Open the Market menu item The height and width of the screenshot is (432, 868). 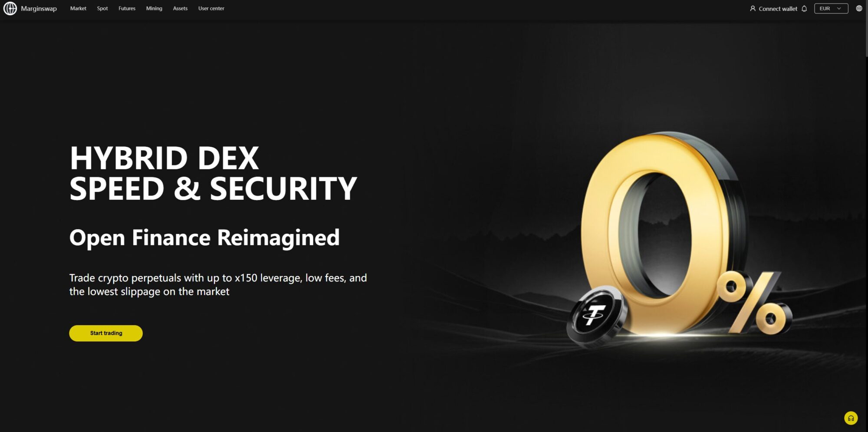pos(78,8)
